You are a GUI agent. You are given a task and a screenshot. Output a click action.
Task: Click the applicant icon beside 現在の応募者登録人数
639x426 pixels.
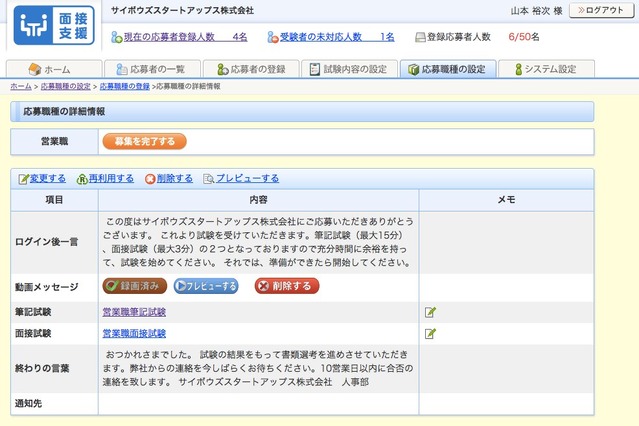(x=117, y=37)
